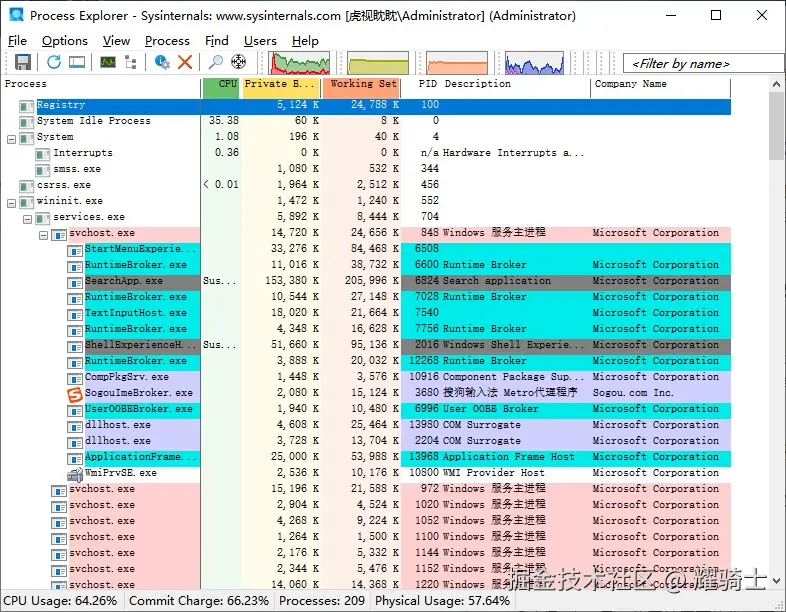Open the physical memory mini graph

point(457,63)
